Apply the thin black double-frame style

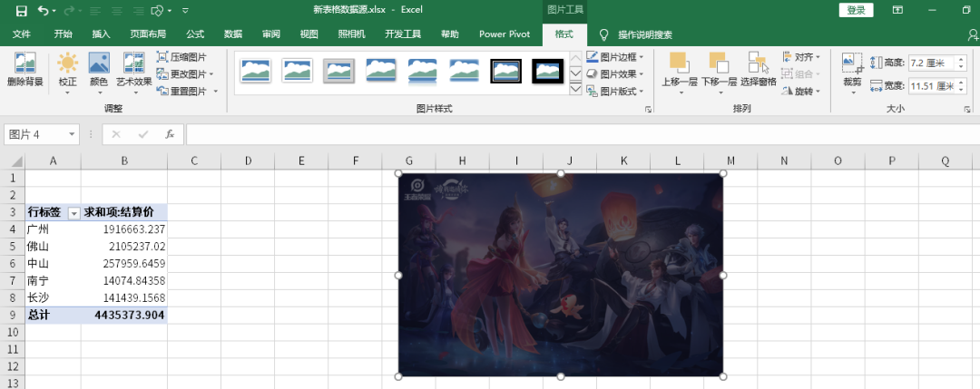(x=505, y=72)
